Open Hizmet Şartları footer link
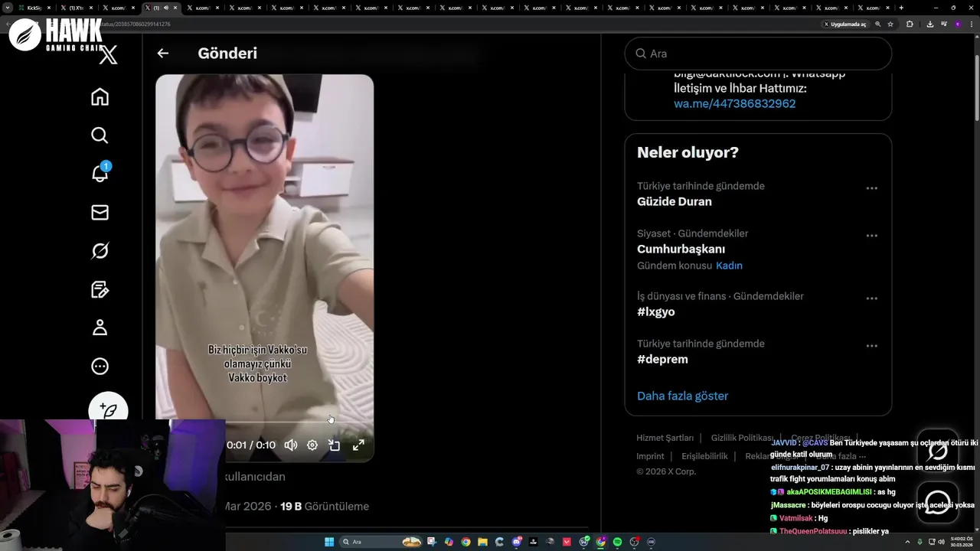 point(665,438)
